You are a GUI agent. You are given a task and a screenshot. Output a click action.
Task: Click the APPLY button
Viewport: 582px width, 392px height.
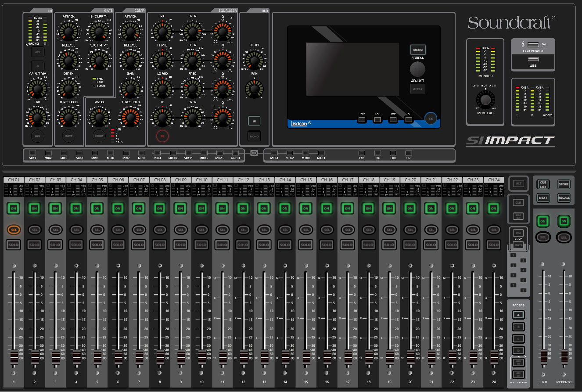coord(417,89)
